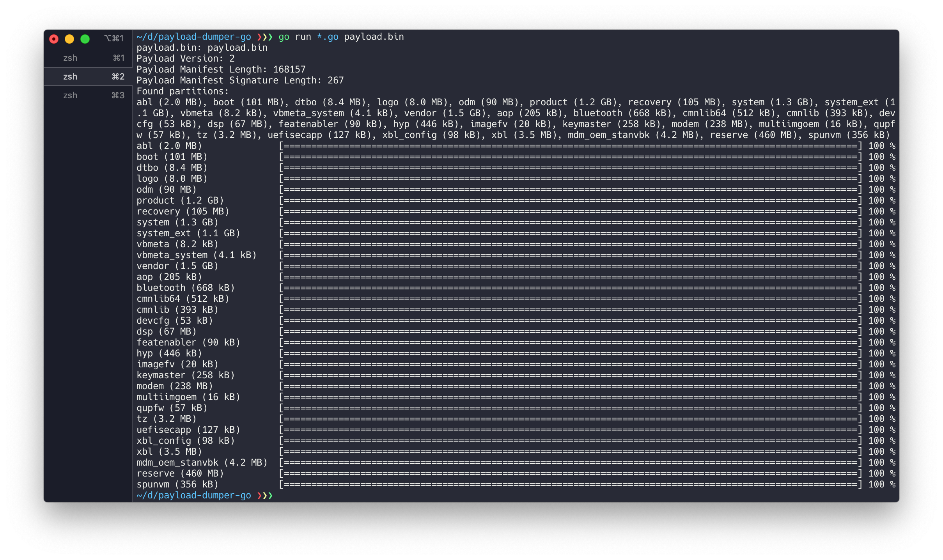Click the bottom prompt arrows to focus input
943x560 pixels.
pyautogui.click(x=265, y=495)
